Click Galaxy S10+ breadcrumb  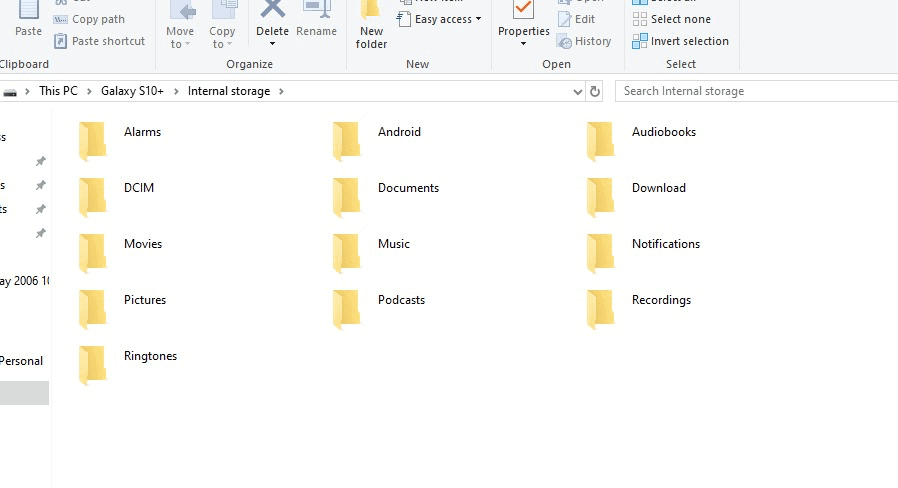tap(132, 91)
